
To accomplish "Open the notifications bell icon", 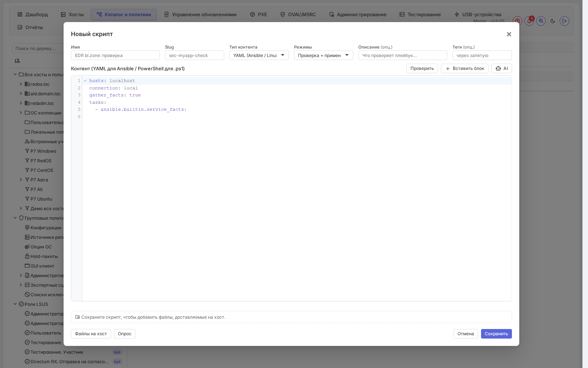I will pyautogui.click(x=529, y=21).
